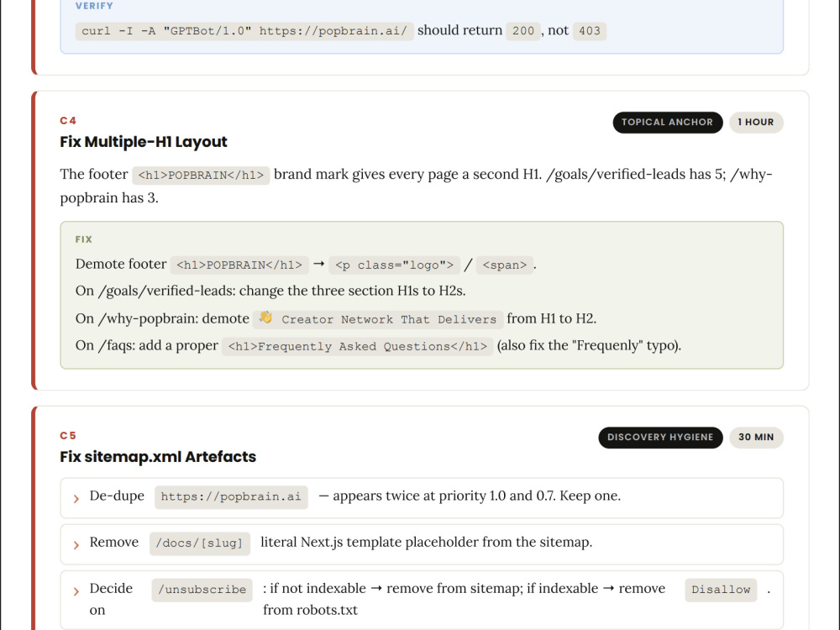Screen dimensions: 840x630
Task: Click the /docs/[slug] code chip
Action: 199,543
